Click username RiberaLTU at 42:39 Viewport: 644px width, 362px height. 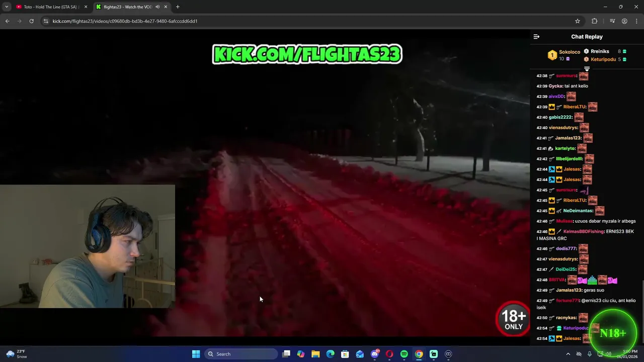click(x=575, y=107)
